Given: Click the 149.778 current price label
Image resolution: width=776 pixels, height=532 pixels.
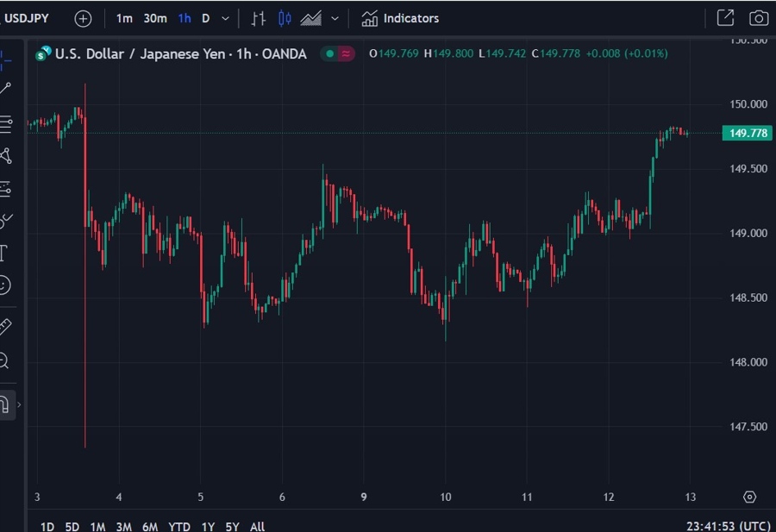Looking at the screenshot, I should pyautogui.click(x=748, y=133).
